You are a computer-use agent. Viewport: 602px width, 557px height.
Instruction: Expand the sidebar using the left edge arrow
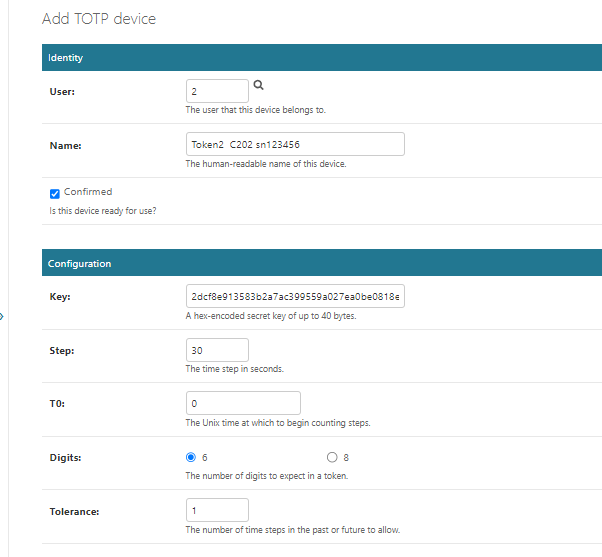(x=2, y=317)
